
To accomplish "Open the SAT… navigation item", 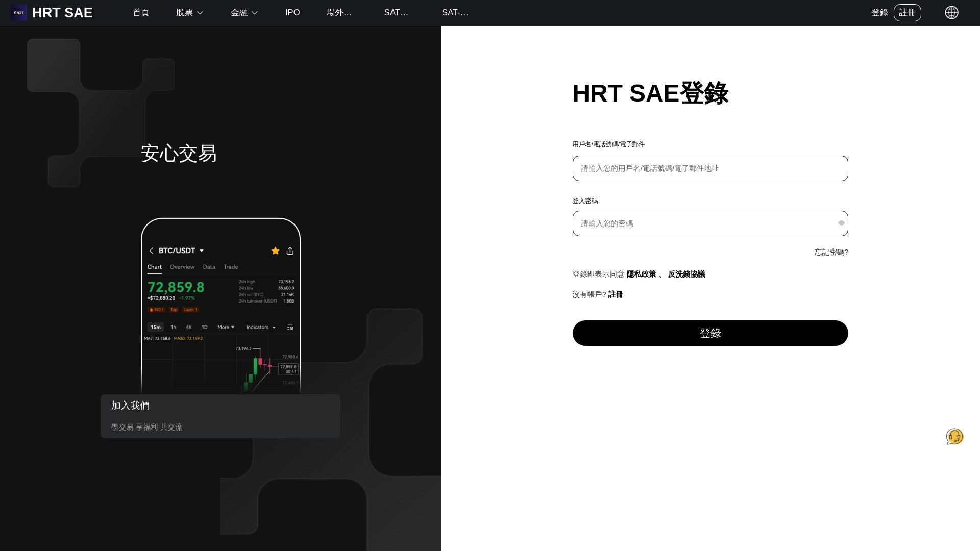I will 396,13.
